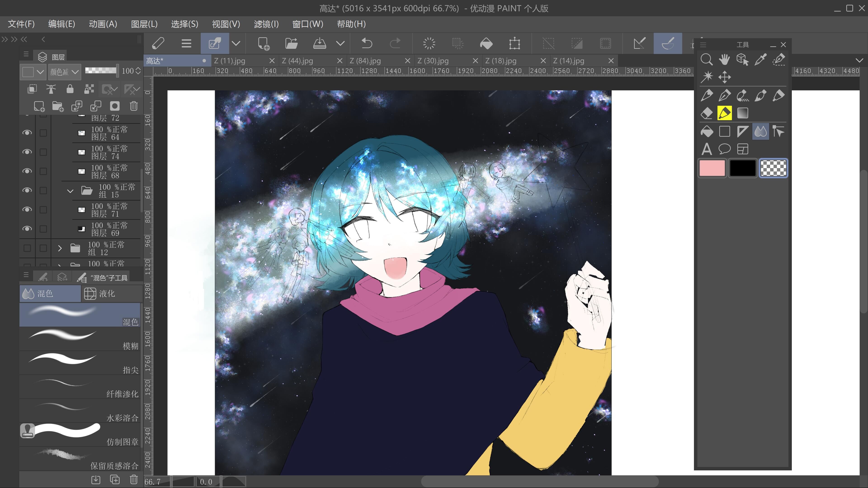Show the hidden 组 12 folder

tap(27, 248)
